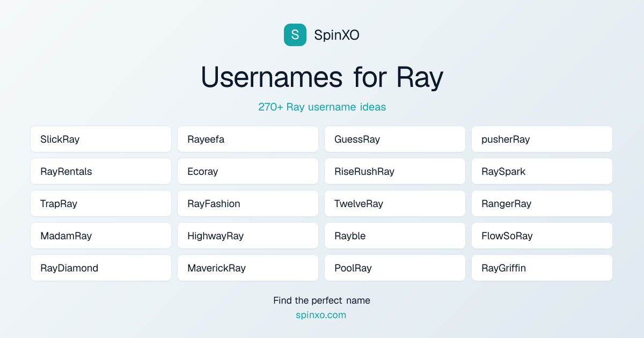The image size is (644, 338).
Task: Select the Usernames for Ray heading
Action: click(322, 77)
